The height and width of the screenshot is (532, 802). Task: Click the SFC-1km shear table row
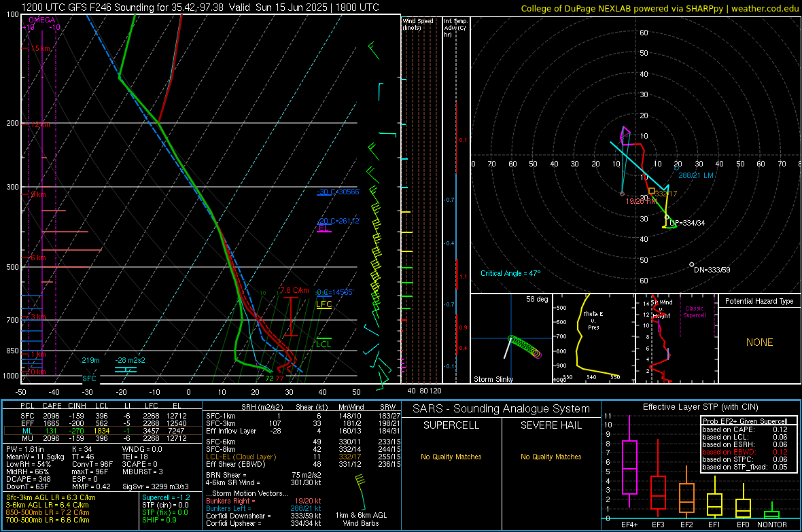303,416
